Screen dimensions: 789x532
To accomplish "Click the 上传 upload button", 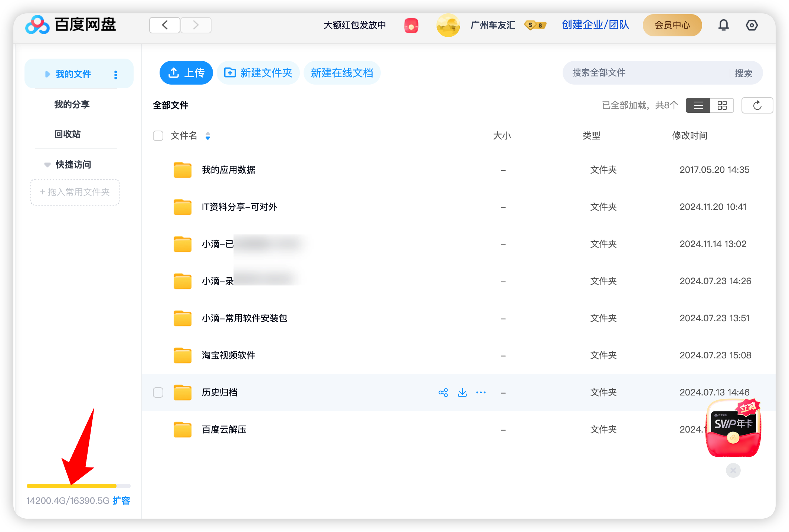I will tap(186, 73).
